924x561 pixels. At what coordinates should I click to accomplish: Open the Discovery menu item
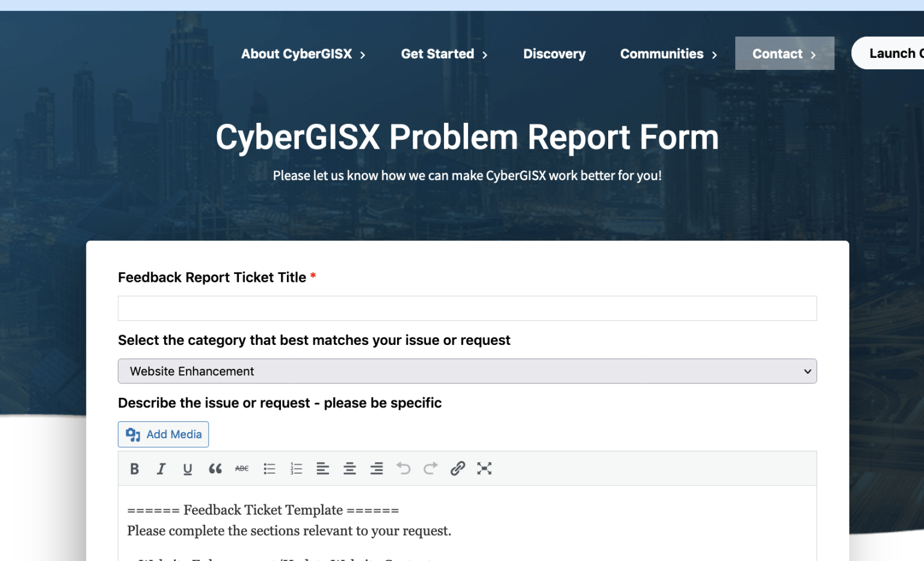pyautogui.click(x=554, y=54)
